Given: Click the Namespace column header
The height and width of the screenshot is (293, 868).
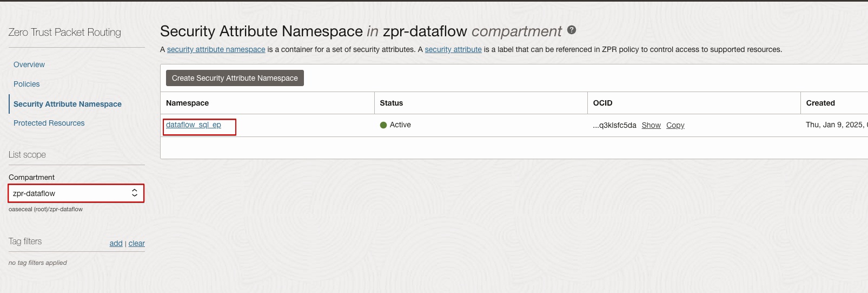Looking at the screenshot, I should click(187, 103).
